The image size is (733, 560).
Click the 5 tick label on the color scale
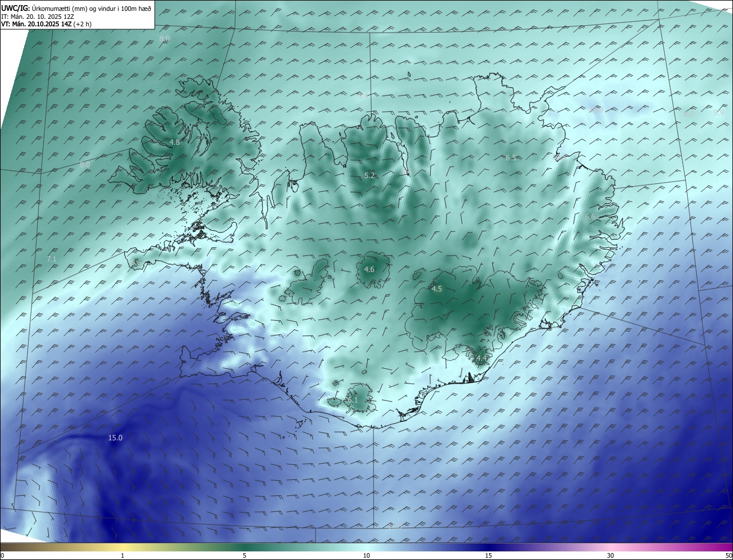pyautogui.click(x=245, y=555)
